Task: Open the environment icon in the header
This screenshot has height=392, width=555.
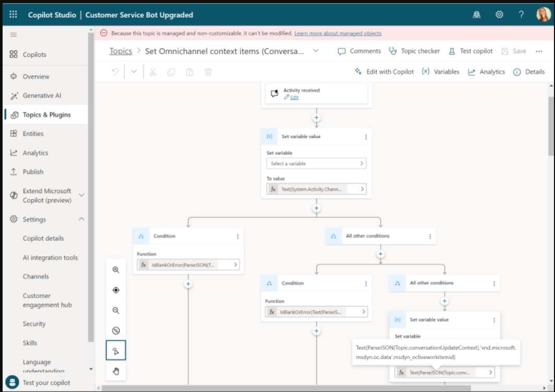Action: (476, 15)
